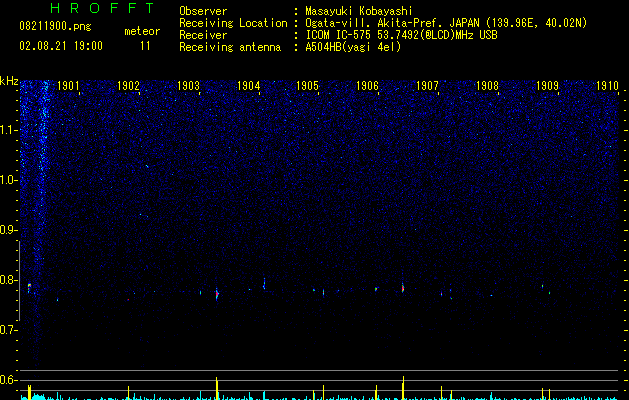Click the Receiving antenna label
The width and height of the screenshot is (629, 400).
point(230,47)
